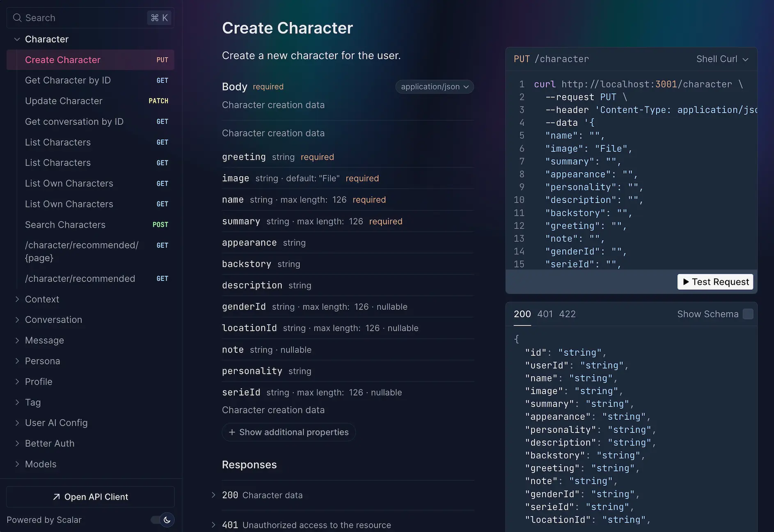
Task: Click the arrow icon on Open API Client
Action: click(x=57, y=497)
